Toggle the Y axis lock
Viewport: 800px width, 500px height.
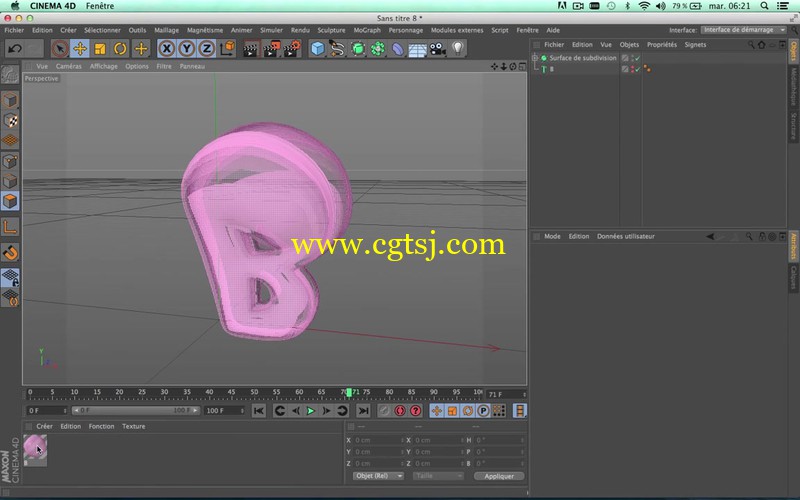click(x=187, y=49)
